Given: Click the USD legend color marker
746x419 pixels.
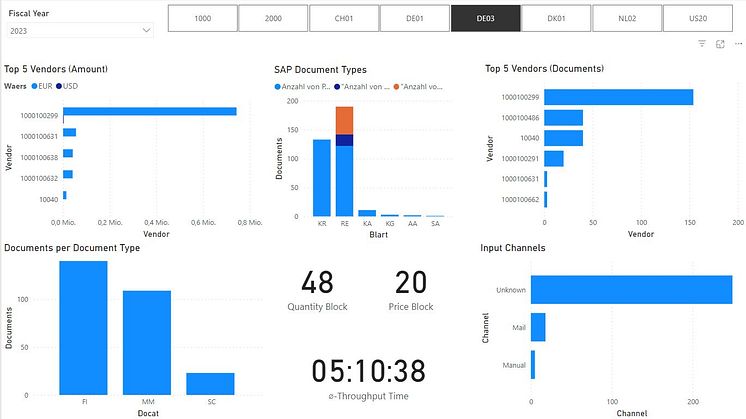Looking at the screenshot, I should pos(59,86).
